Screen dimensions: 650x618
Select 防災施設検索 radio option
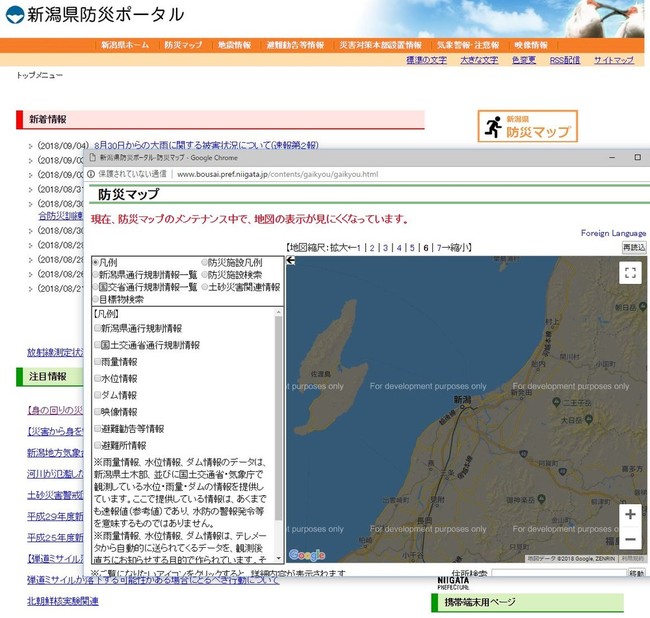click(x=204, y=274)
